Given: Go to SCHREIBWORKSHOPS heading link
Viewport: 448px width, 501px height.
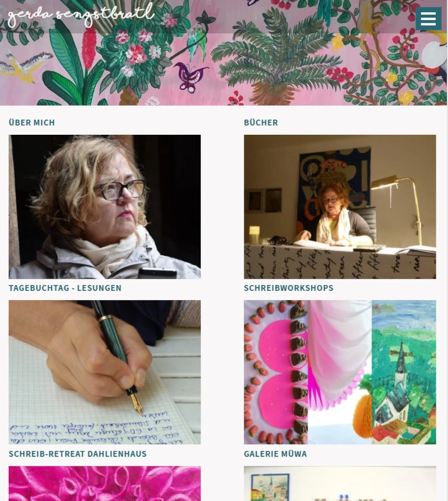Looking at the screenshot, I should 288,288.
